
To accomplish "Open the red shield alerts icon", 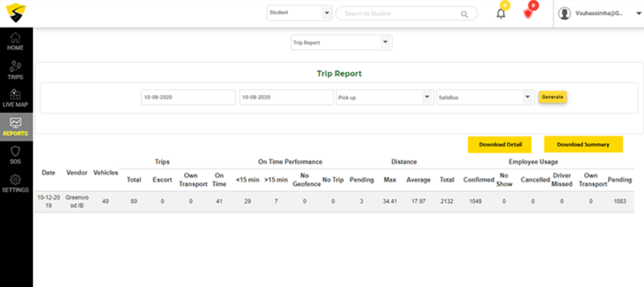I will coord(528,13).
